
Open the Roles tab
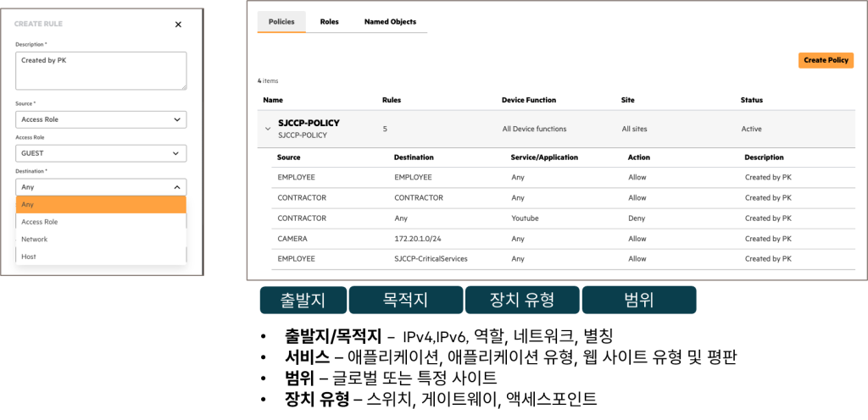tap(329, 22)
